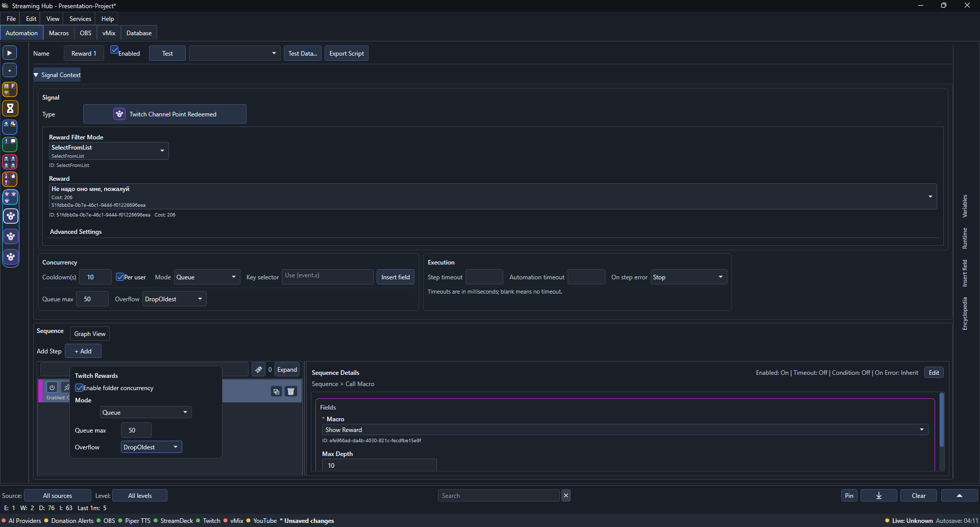This screenshot has width=980, height=527.
Task: Click the Max Depth field showing 10
Action: 379,465
